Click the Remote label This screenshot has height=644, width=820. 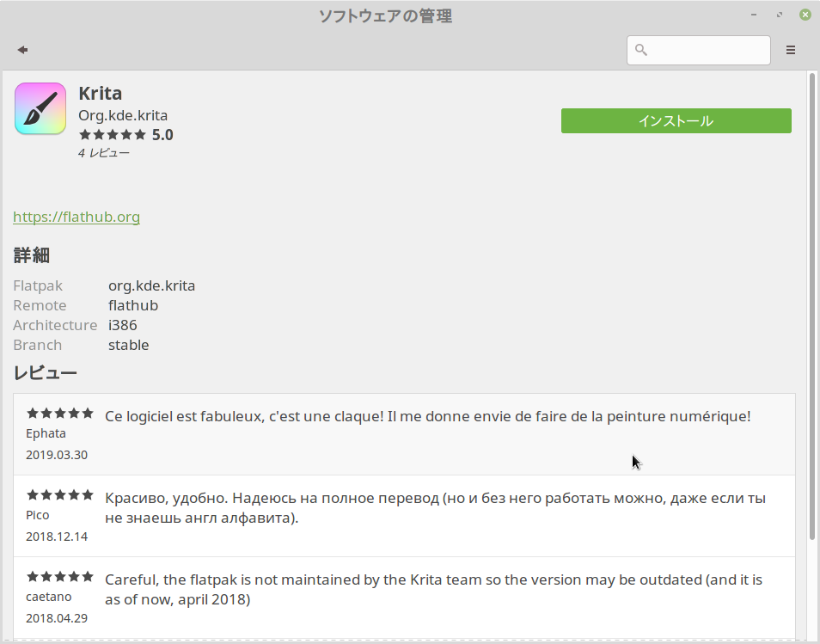tap(40, 305)
